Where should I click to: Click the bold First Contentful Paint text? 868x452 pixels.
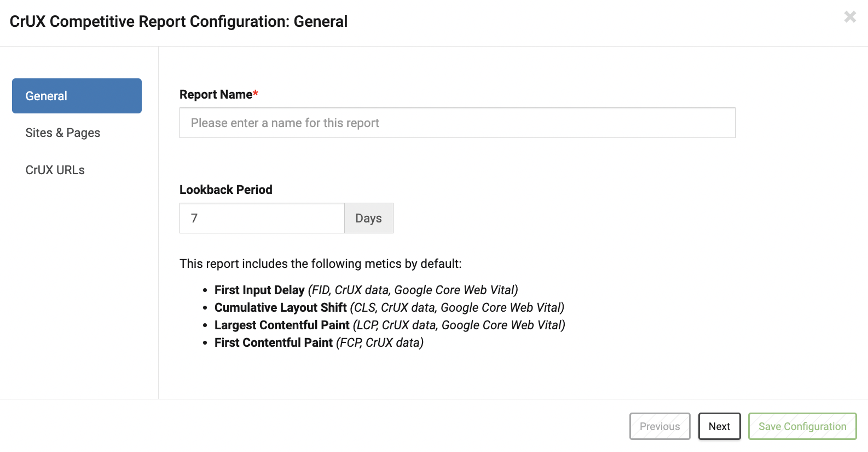pos(274,342)
